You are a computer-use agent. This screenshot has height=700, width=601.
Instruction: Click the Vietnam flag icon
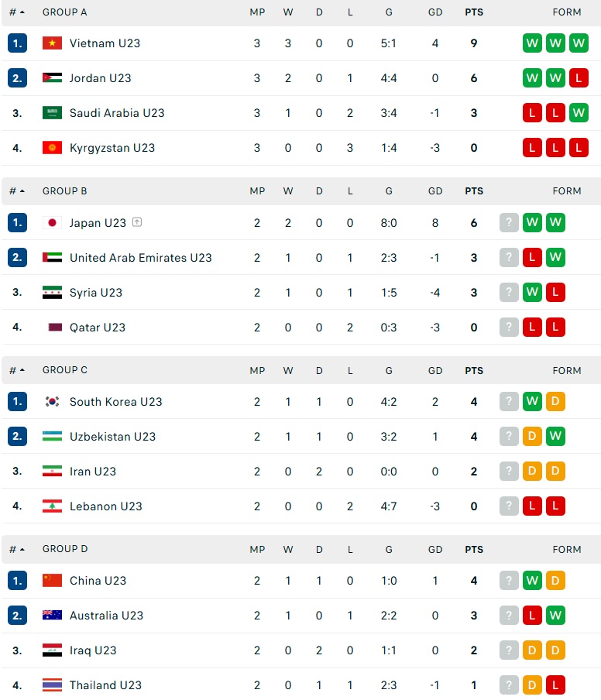point(52,43)
